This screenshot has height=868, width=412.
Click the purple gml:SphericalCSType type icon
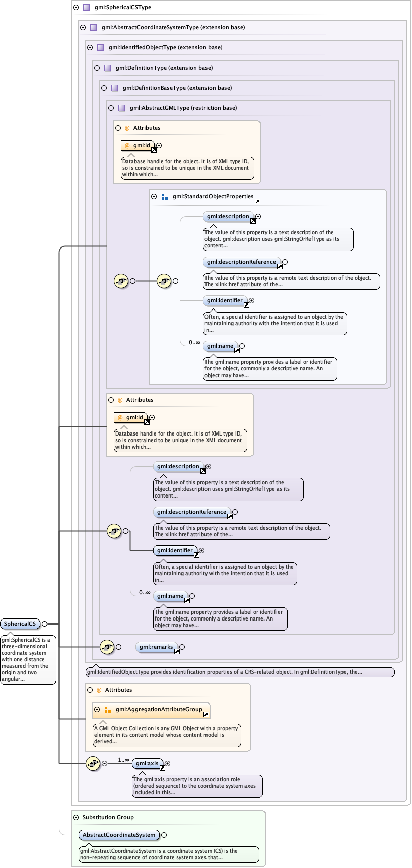point(86,8)
